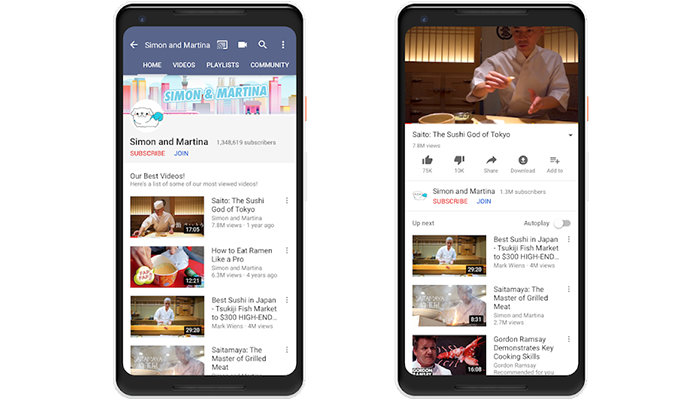Open Best Sushi in Japan thumbnail in Up next
This screenshot has width=700, height=400.
(x=449, y=256)
